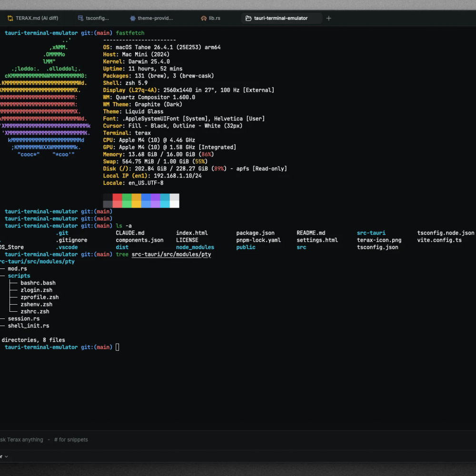476x476 pixels.
Task: Click the green color swatch in fastfetch palette
Action: [127, 201]
